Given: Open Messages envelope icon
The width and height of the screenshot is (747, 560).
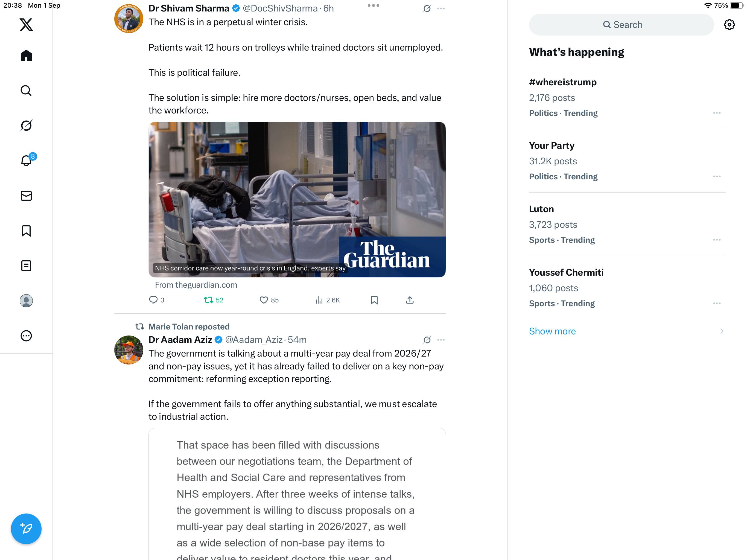Looking at the screenshot, I should (x=26, y=196).
